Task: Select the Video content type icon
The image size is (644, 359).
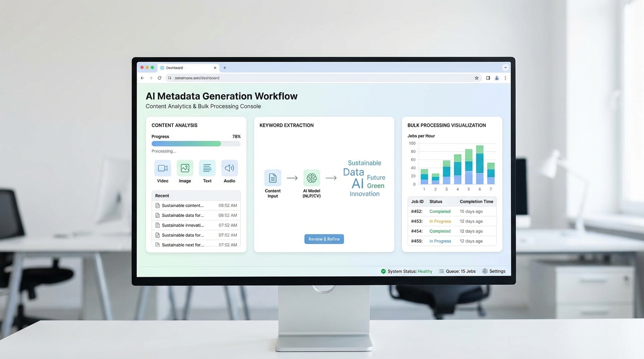Action: click(162, 167)
